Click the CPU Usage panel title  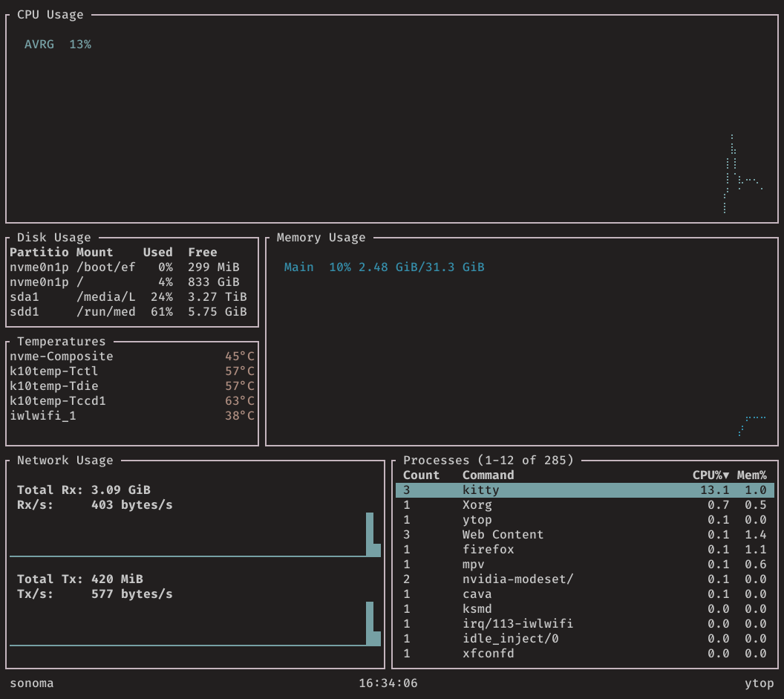click(x=50, y=15)
